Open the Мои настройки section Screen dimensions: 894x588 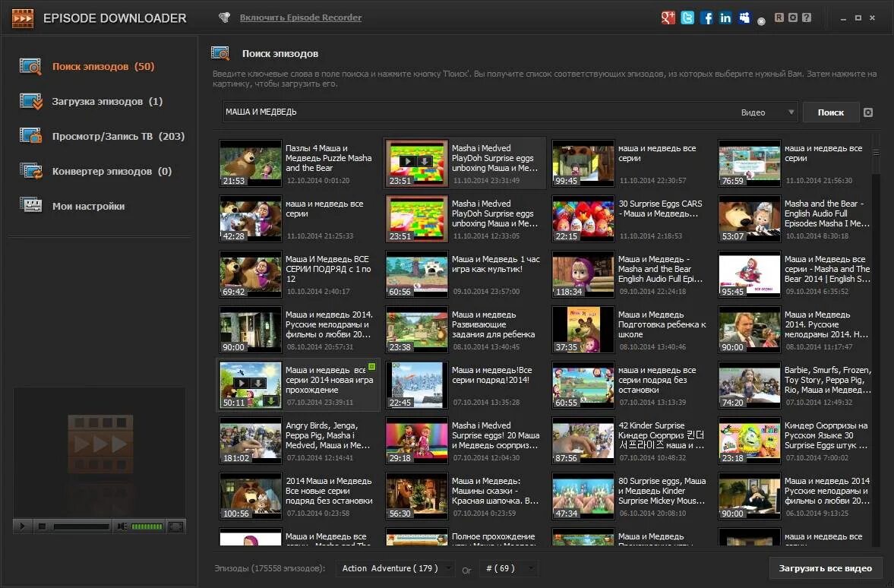click(72, 206)
